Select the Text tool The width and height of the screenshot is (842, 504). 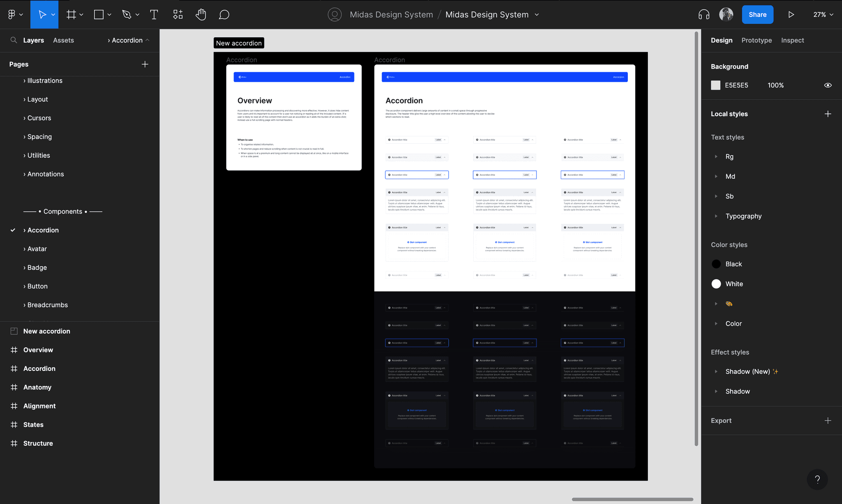coord(154,15)
